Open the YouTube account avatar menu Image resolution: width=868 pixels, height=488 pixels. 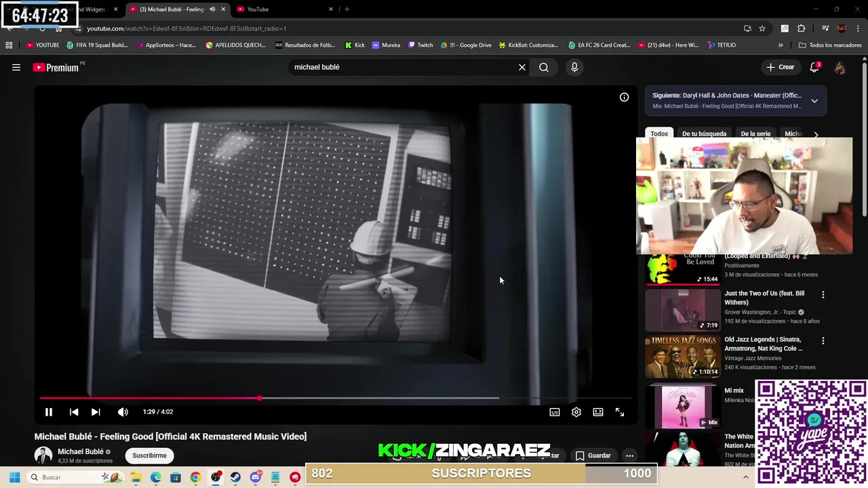840,67
